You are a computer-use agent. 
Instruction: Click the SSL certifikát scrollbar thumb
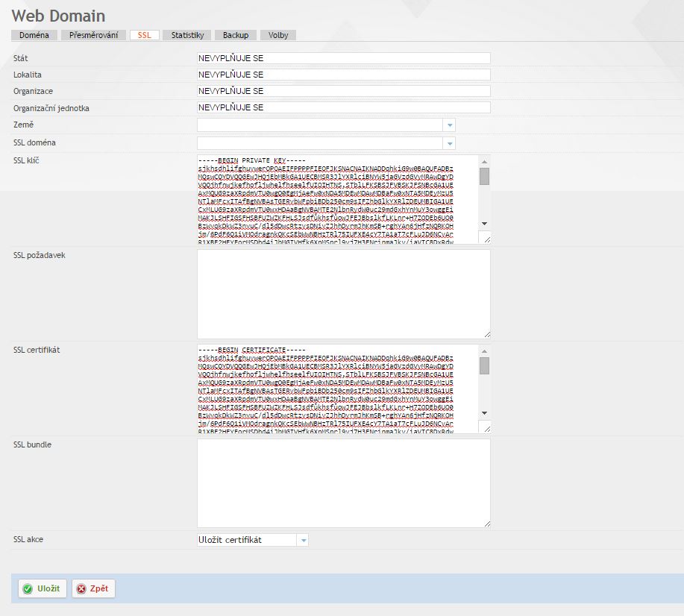[484, 365]
